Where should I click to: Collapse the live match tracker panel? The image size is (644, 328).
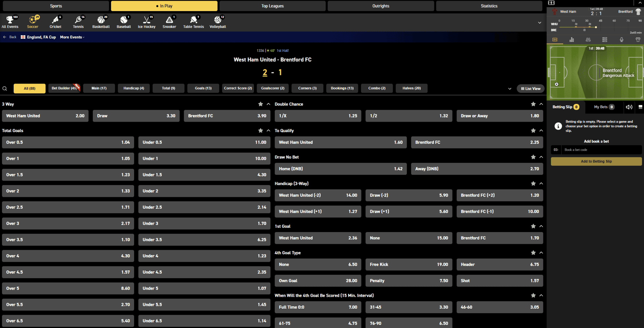pyautogui.click(x=640, y=3)
